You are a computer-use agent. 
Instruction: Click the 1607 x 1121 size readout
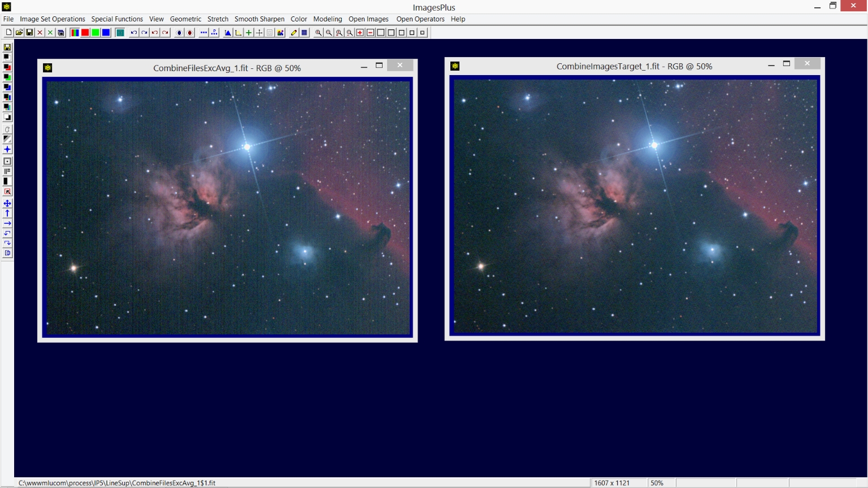pos(612,483)
